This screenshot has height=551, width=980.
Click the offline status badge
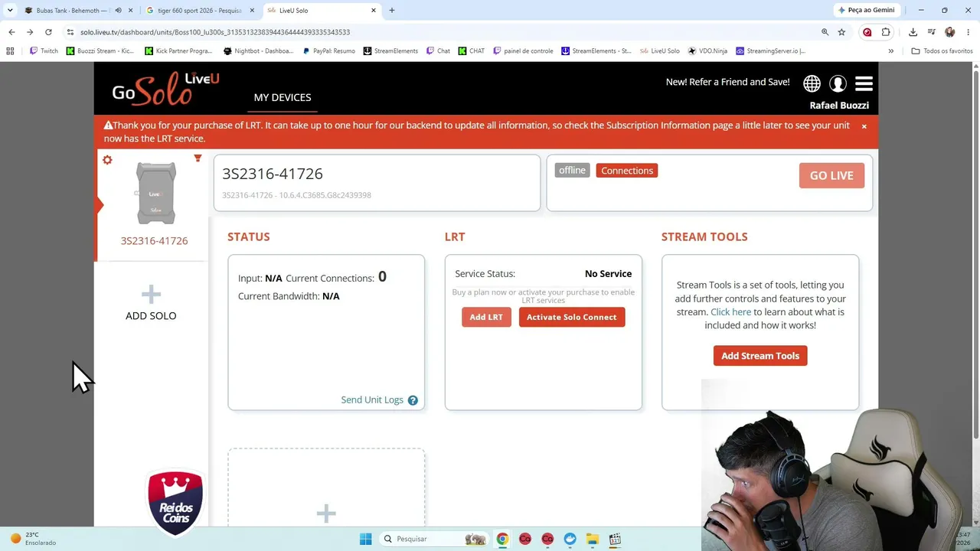pyautogui.click(x=572, y=171)
